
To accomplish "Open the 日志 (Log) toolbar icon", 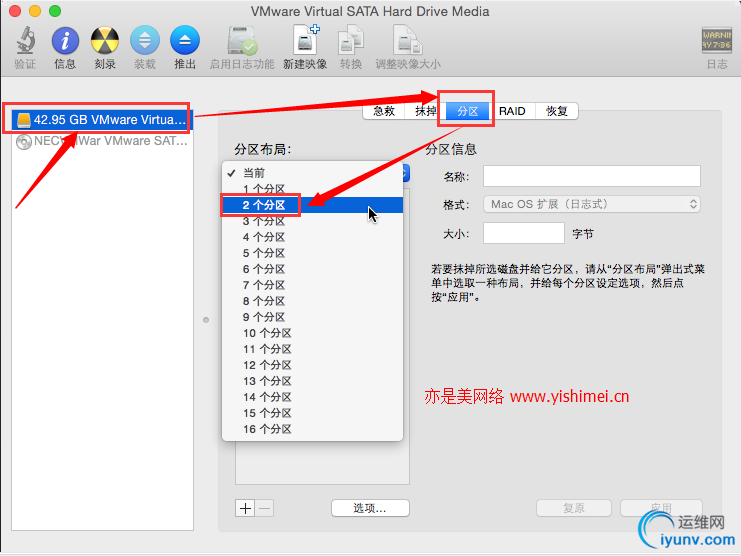I will point(716,41).
